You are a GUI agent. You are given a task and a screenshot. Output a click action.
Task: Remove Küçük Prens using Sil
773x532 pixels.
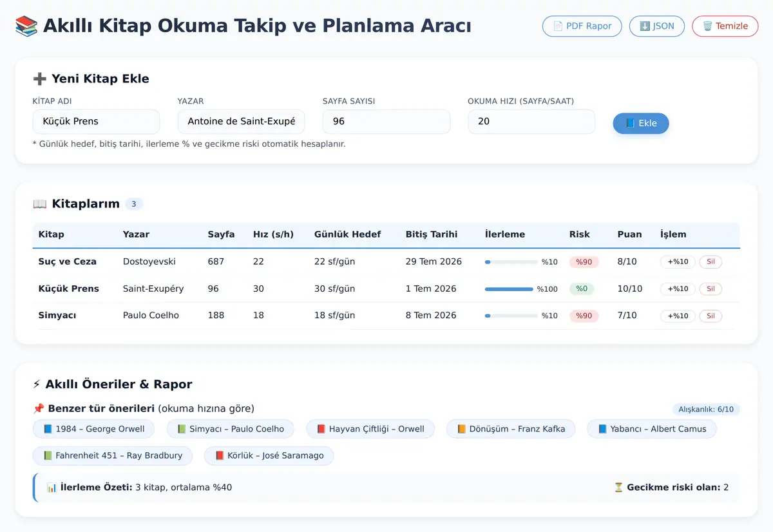(x=711, y=289)
